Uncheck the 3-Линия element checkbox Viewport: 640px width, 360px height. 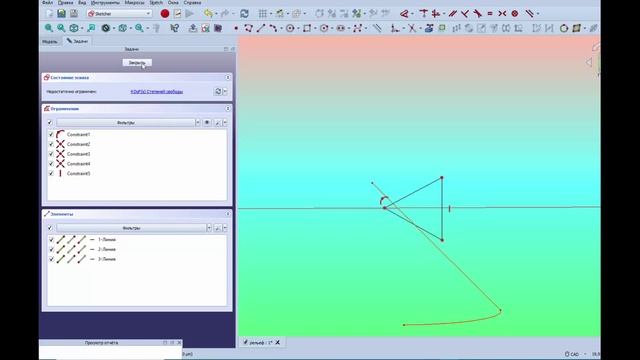pyautogui.click(x=51, y=259)
